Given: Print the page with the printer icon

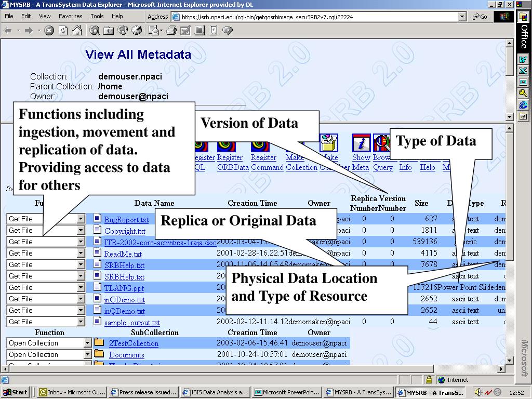Looking at the screenshot, I should point(171,31).
